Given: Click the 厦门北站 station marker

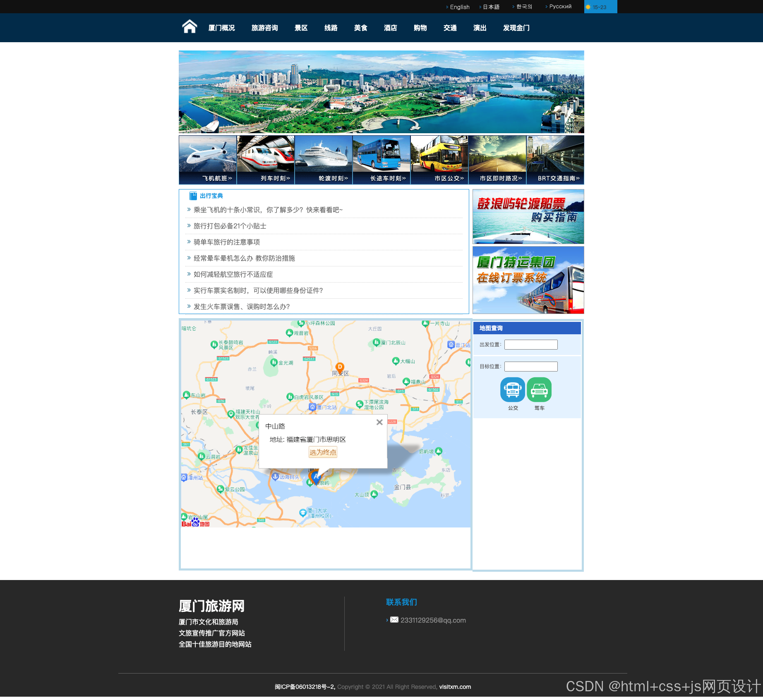Looking at the screenshot, I should pyautogui.click(x=313, y=407).
